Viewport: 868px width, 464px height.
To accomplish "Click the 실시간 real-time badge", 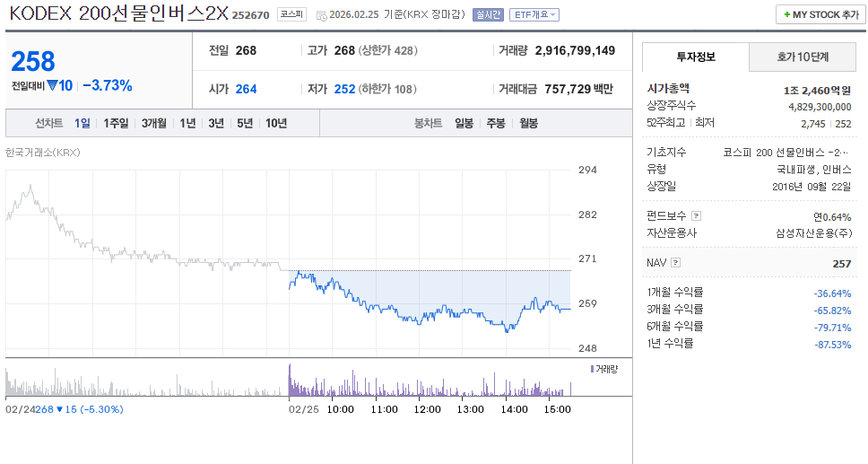I will click(x=488, y=14).
